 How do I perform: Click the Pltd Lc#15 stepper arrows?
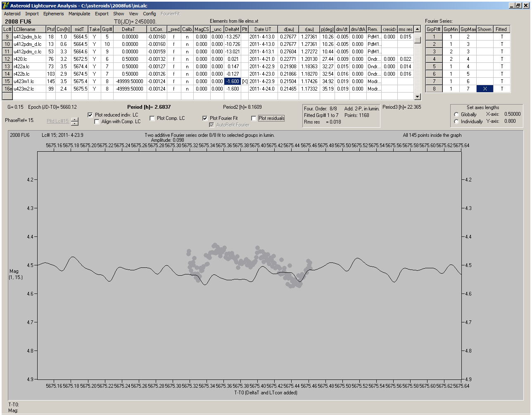click(75, 122)
